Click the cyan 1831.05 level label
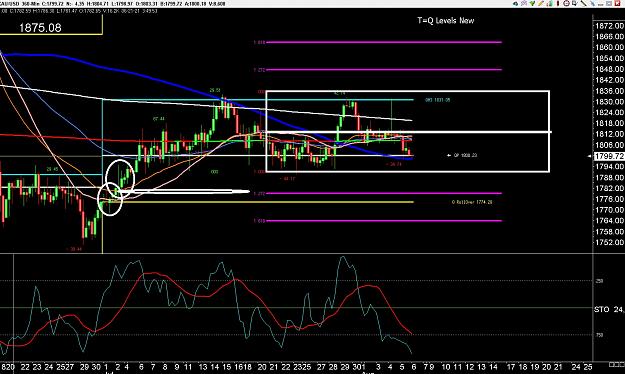The width and height of the screenshot is (625, 374). pos(438,100)
